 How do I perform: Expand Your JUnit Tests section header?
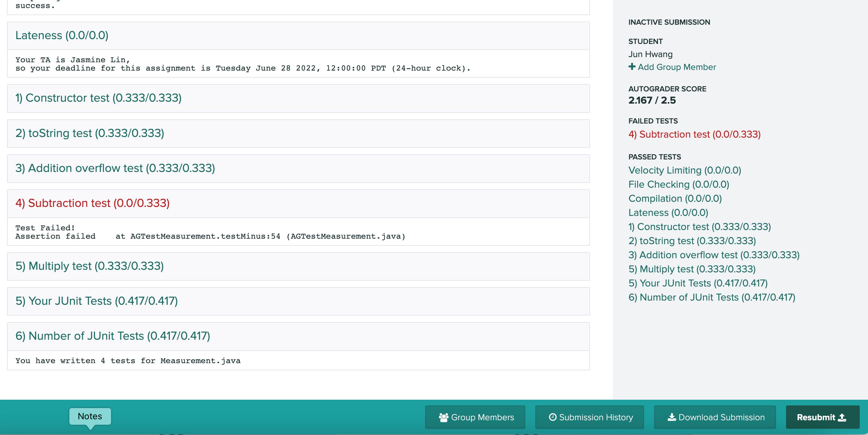(96, 301)
